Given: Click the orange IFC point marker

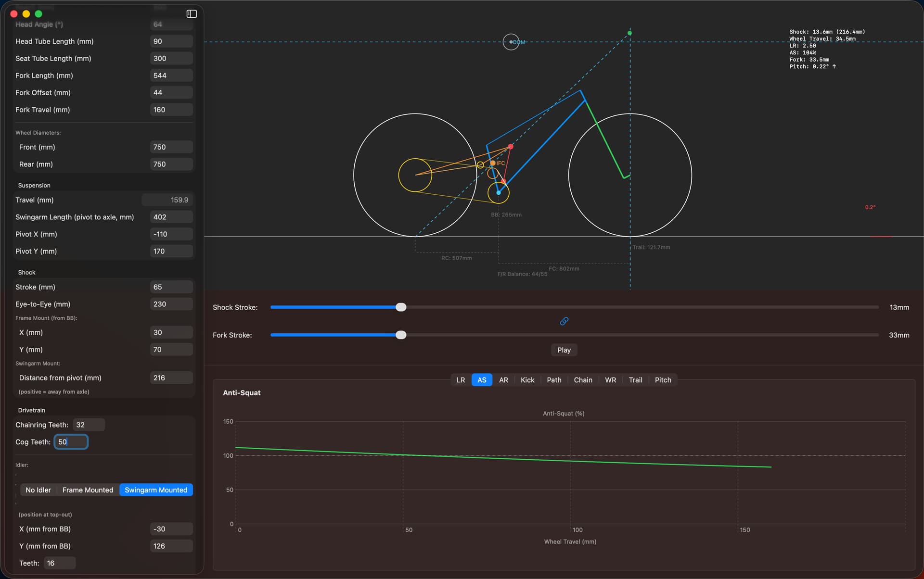Looking at the screenshot, I should 493,164.
